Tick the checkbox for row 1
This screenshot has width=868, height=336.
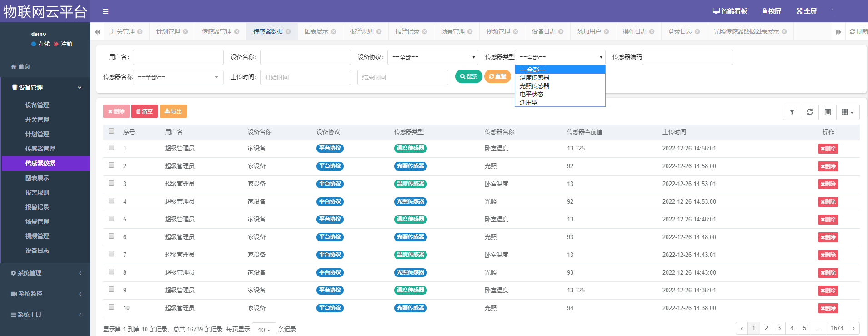pos(111,148)
